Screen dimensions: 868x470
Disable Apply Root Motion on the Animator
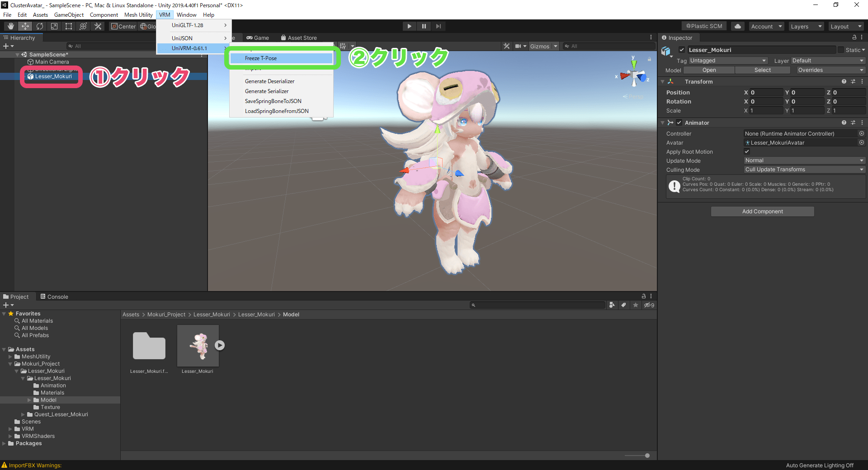pyautogui.click(x=746, y=151)
